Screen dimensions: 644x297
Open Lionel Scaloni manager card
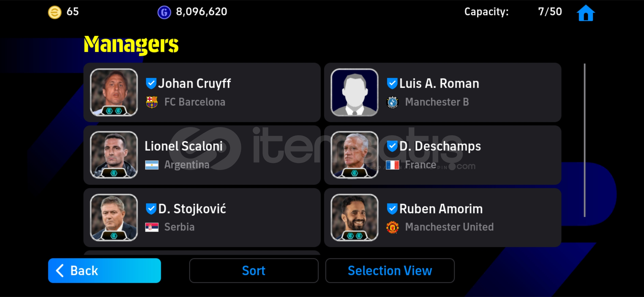click(202, 155)
